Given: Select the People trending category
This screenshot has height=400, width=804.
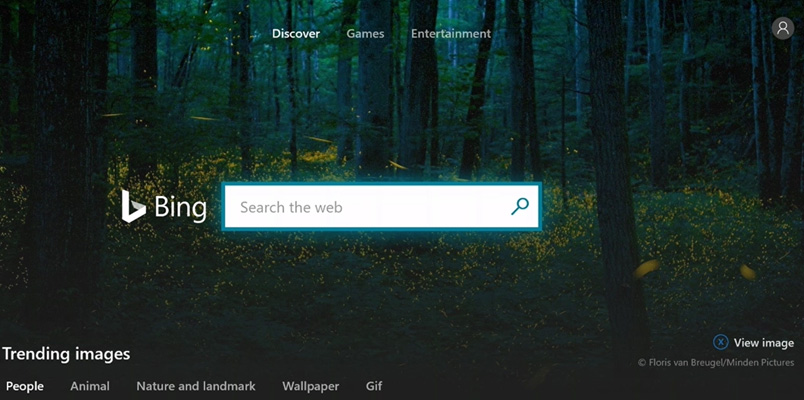Looking at the screenshot, I should pyautogui.click(x=25, y=386).
